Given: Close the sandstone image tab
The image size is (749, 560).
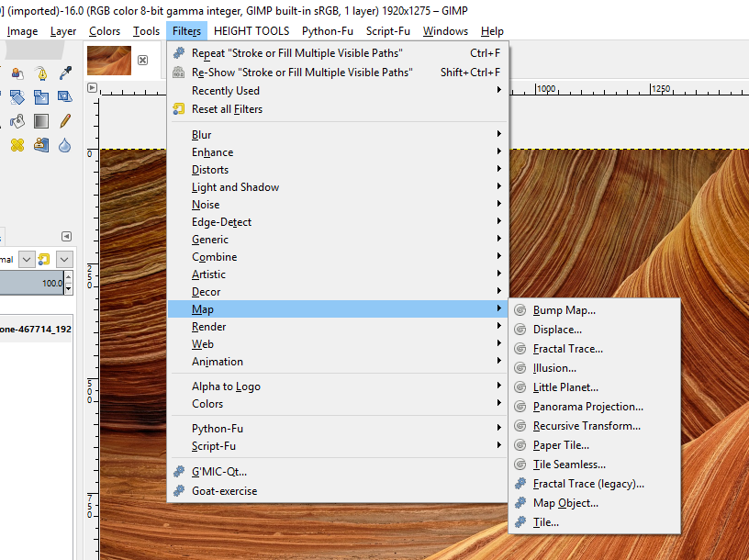Looking at the screenshot, I should coord(142,60).
